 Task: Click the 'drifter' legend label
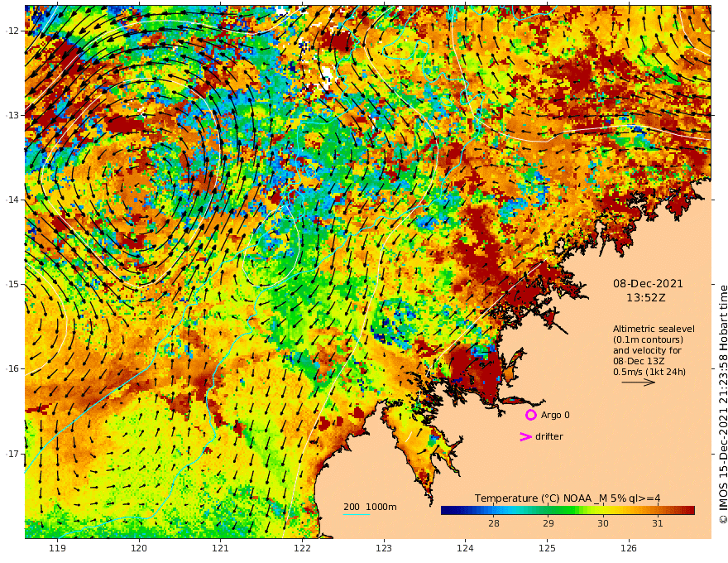click(548, 436)
